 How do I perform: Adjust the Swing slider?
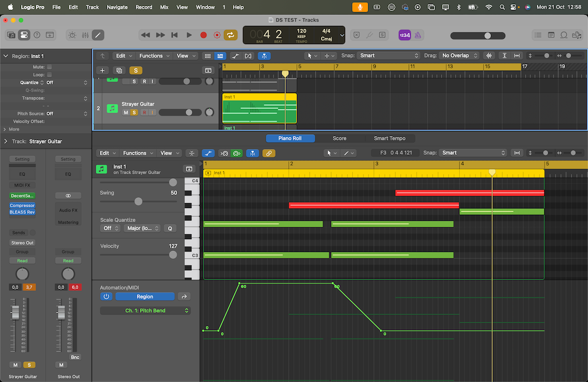138,201
